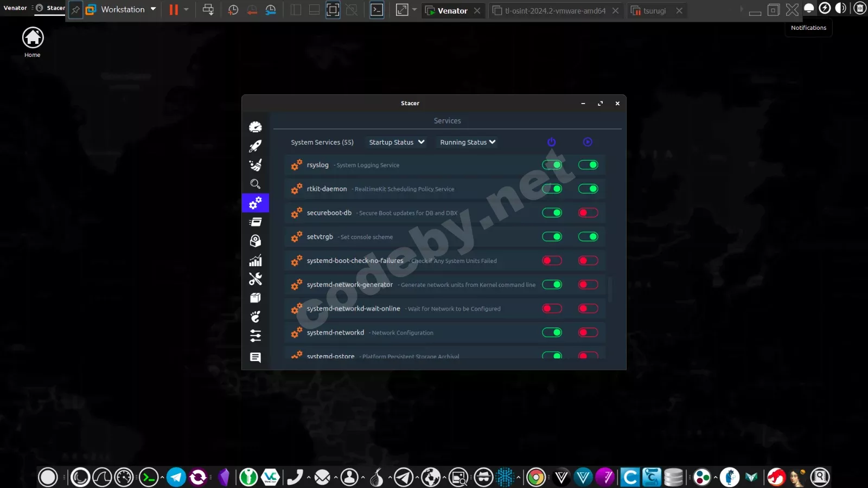Toggle rsyslog running status switch
Image resolution: width=868 pixels, height=488 pixels.
pos(588,165)
